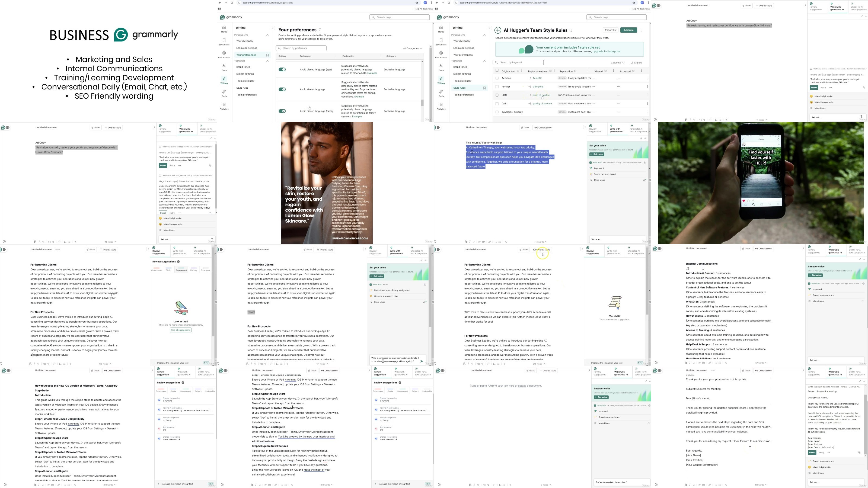Viewport: 868px width, 488px height.
Task: Reload the account.grammarly.com/customize/suggestions browser page
Action: (x=232, y=3)
